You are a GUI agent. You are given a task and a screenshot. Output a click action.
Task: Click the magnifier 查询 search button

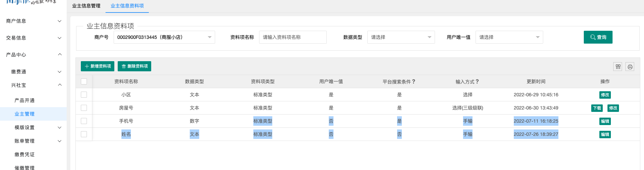click(x=598, y=37)
